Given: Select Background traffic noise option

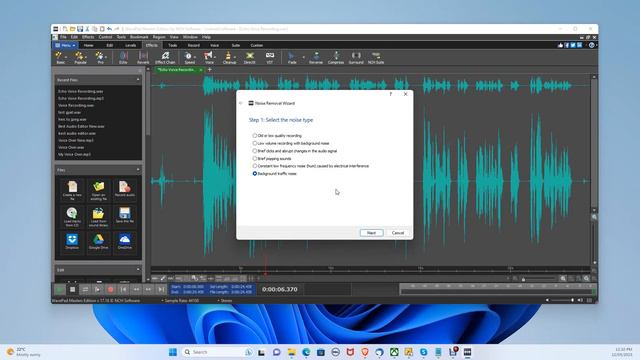Looking at the screenshot, I should (x=274, y=173).
